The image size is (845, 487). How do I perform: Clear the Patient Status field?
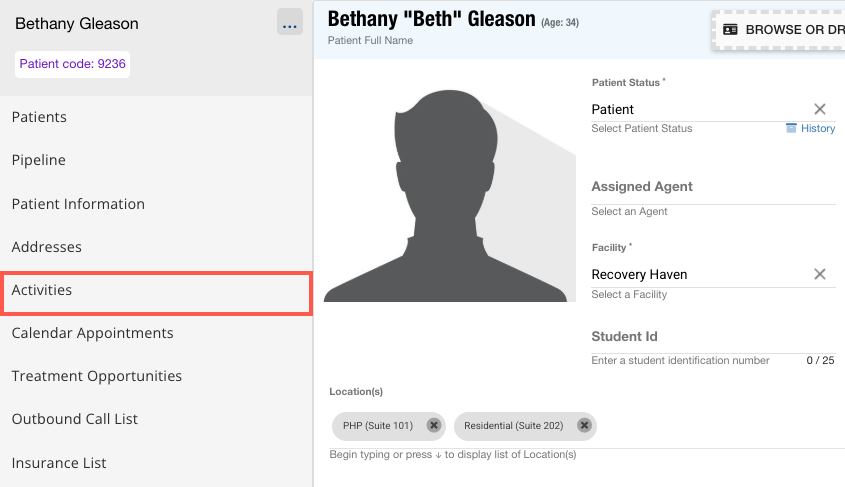[819, 109]
